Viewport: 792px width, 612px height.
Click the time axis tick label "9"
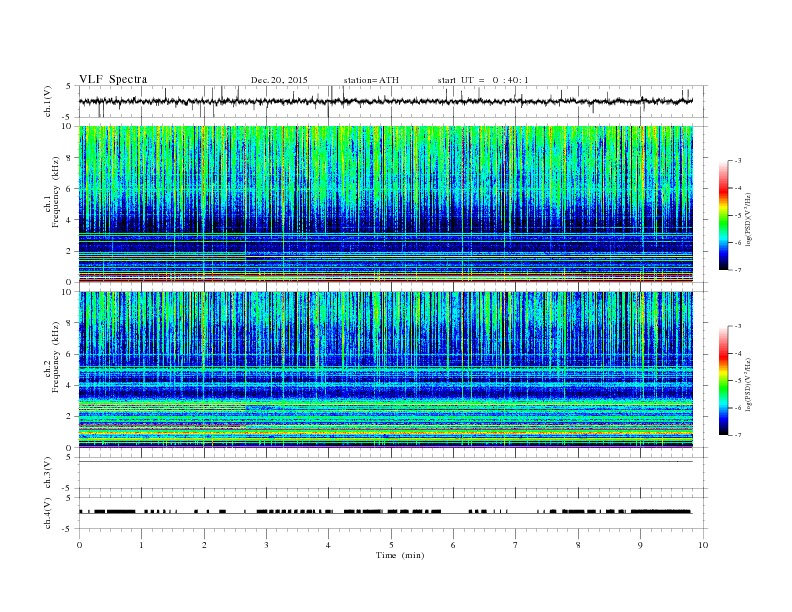pyautogui.click(x=640, y=545)
